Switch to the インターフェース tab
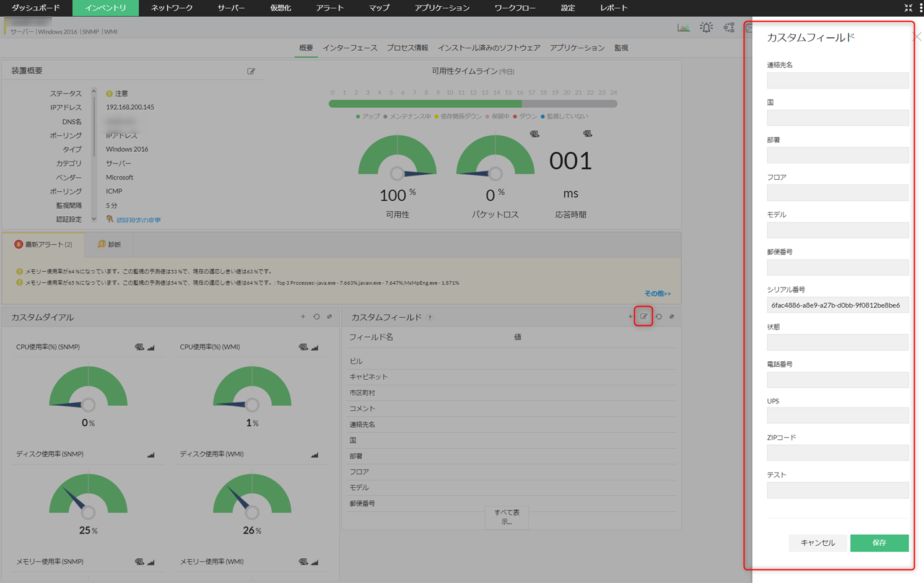 point(350,48)
